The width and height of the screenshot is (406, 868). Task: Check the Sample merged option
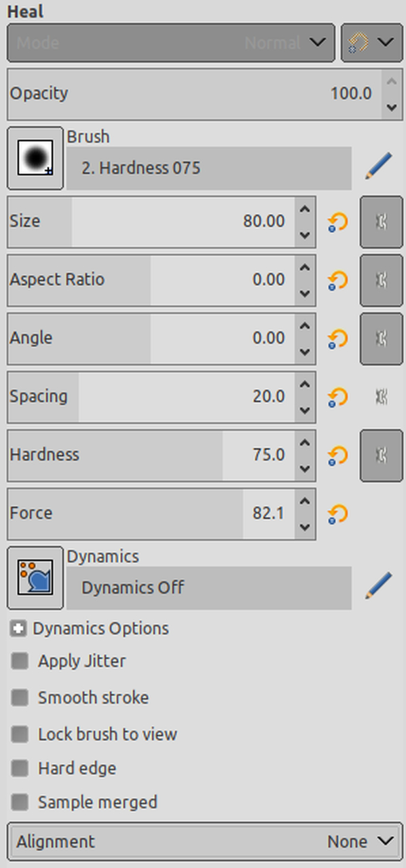point(20,802)
